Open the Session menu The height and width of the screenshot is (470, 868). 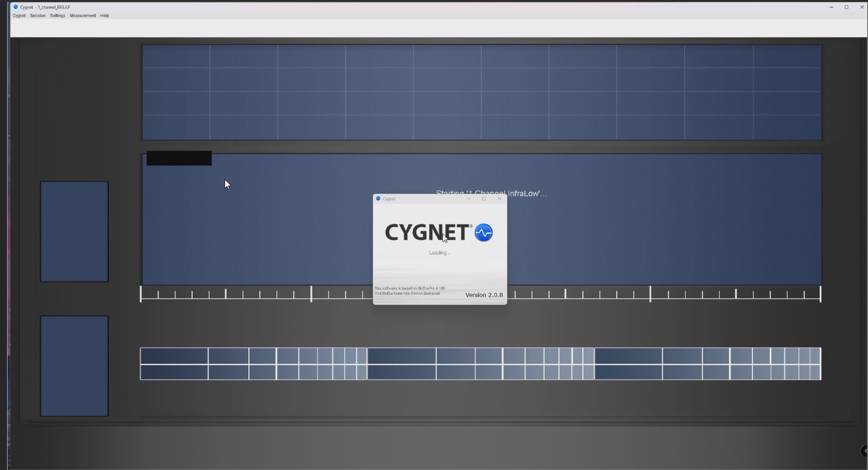point(38,16)
